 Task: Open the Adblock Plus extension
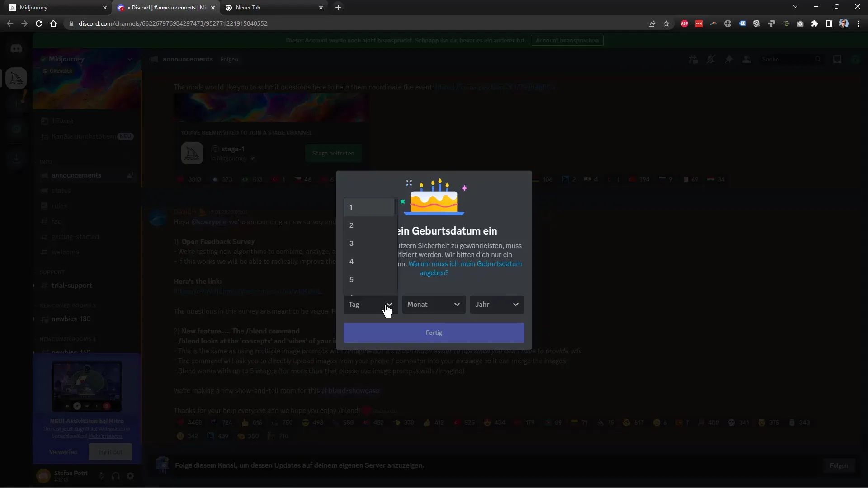click(x=684, y=23)
